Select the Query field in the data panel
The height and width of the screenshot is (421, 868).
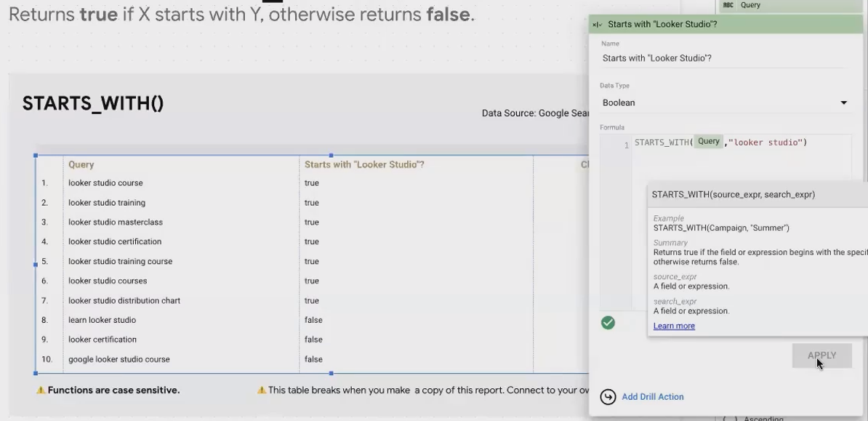coord(792,5)
